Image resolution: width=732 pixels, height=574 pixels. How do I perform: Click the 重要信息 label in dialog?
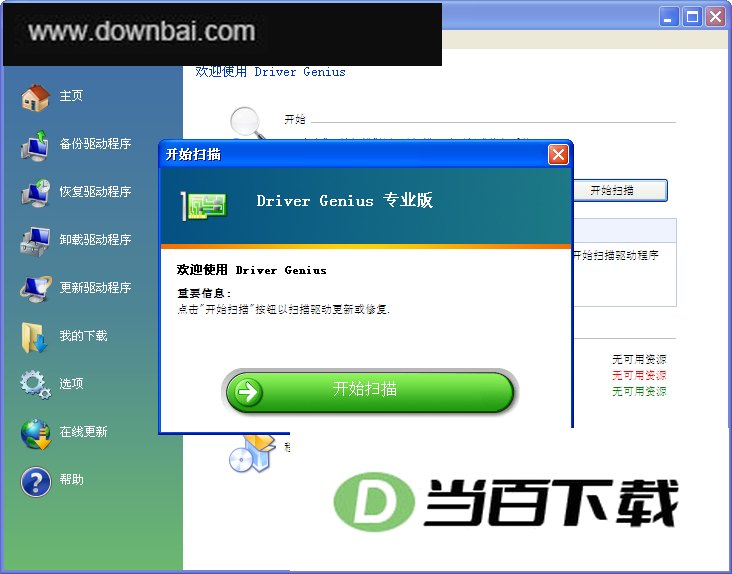click(x=204, y=293)
